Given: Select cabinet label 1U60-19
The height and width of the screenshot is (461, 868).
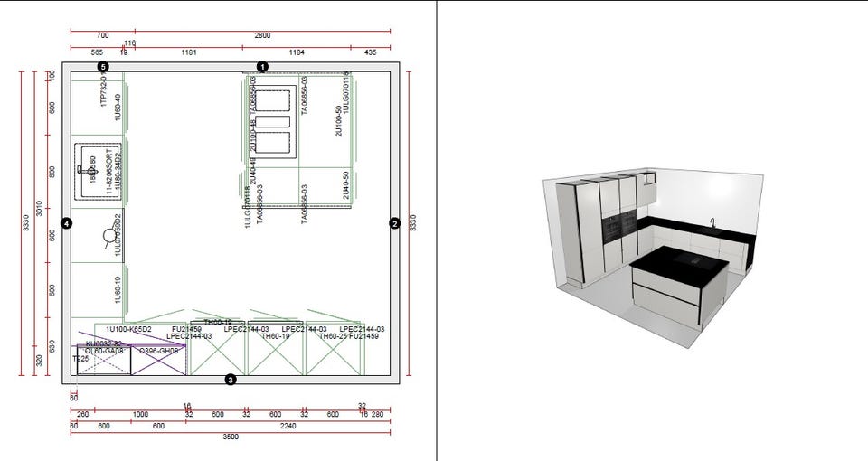Looking at the screenshot, I should pos(118,290).
